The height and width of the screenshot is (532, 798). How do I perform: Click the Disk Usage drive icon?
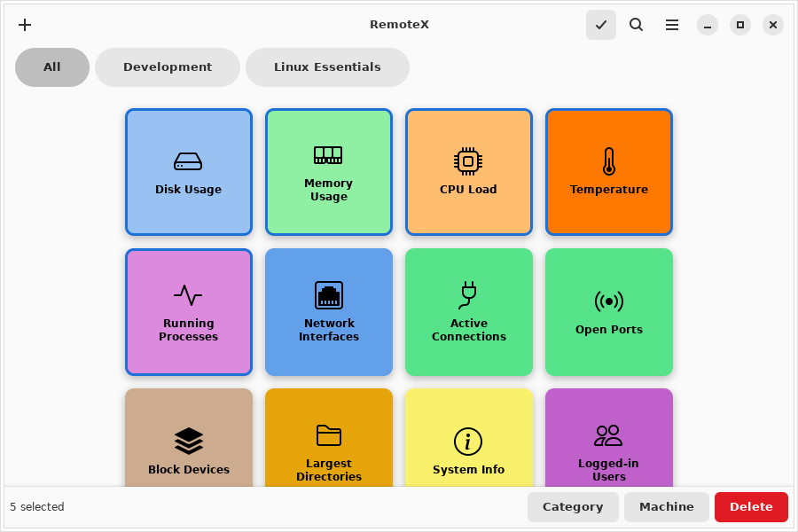coord(188,161)
